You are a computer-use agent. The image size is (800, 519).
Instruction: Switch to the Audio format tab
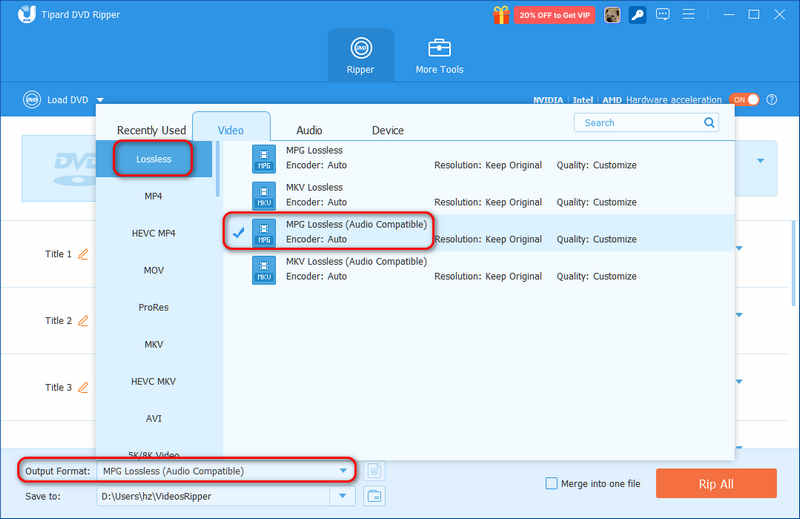click(x=309, y=130)
